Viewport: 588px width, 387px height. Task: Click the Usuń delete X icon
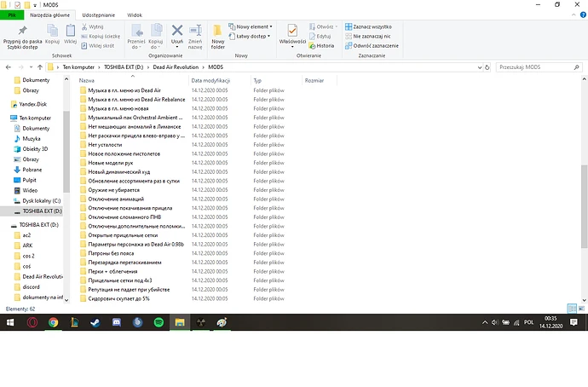pyautogui.click(x=177, y=36)
